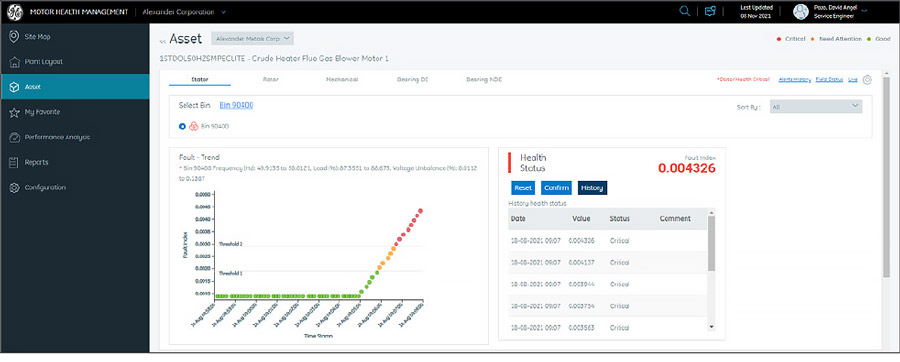
Task: Open the Sort By dropdown showing All
Action: tap(816, 106)
